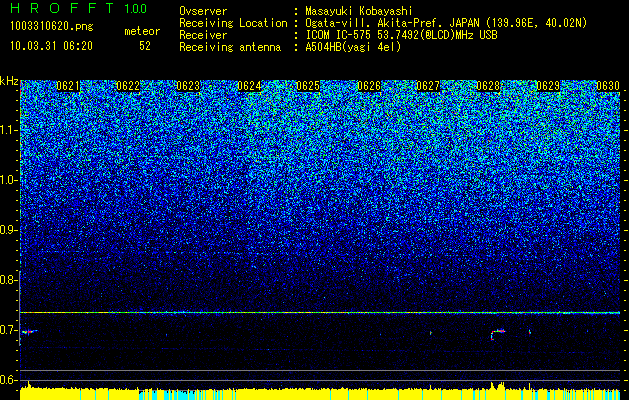629x400 pixels.
Task: Click the 0625 time marker
Action: 308,86
